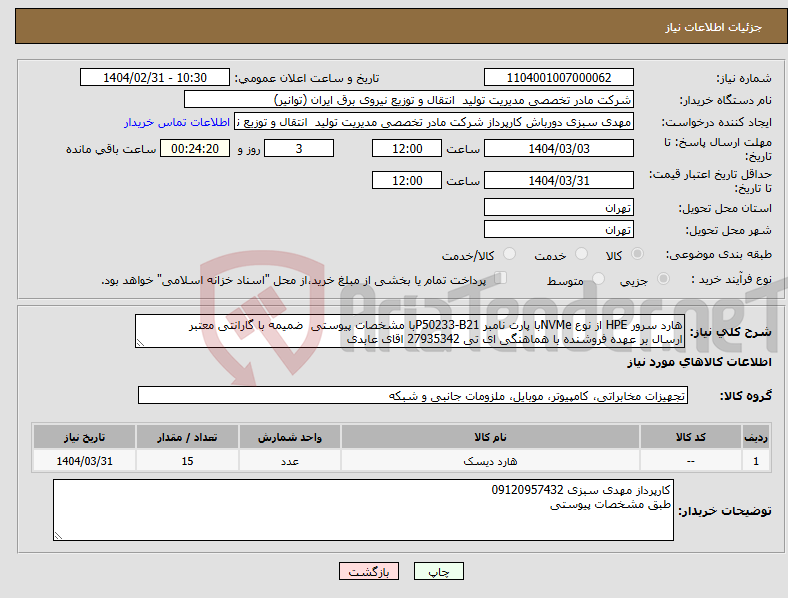
Task: Click the delivery city field تهران
Action: point(558,230)
